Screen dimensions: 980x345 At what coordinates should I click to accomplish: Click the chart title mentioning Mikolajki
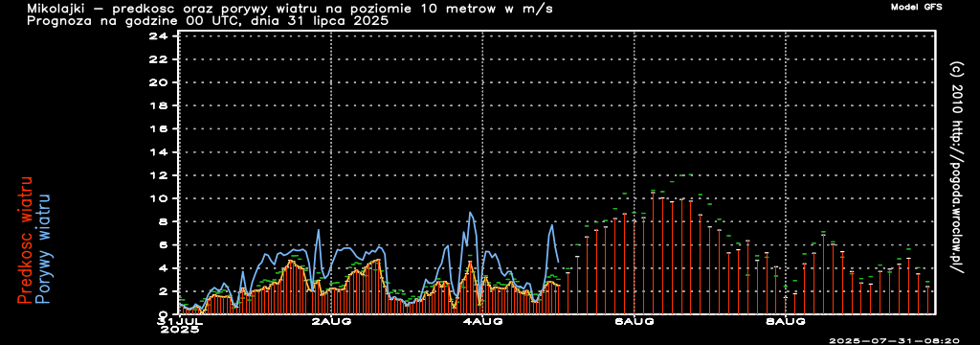pos(290,9)
